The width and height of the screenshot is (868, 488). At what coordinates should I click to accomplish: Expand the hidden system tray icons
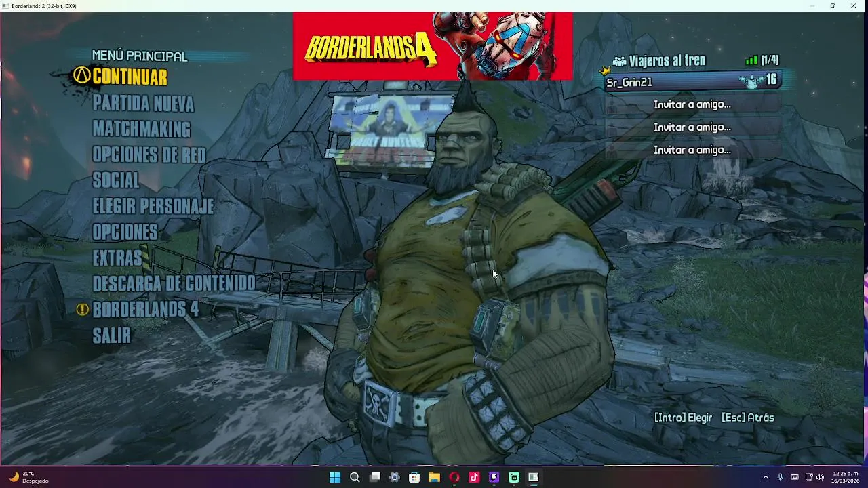pos(766,477)
